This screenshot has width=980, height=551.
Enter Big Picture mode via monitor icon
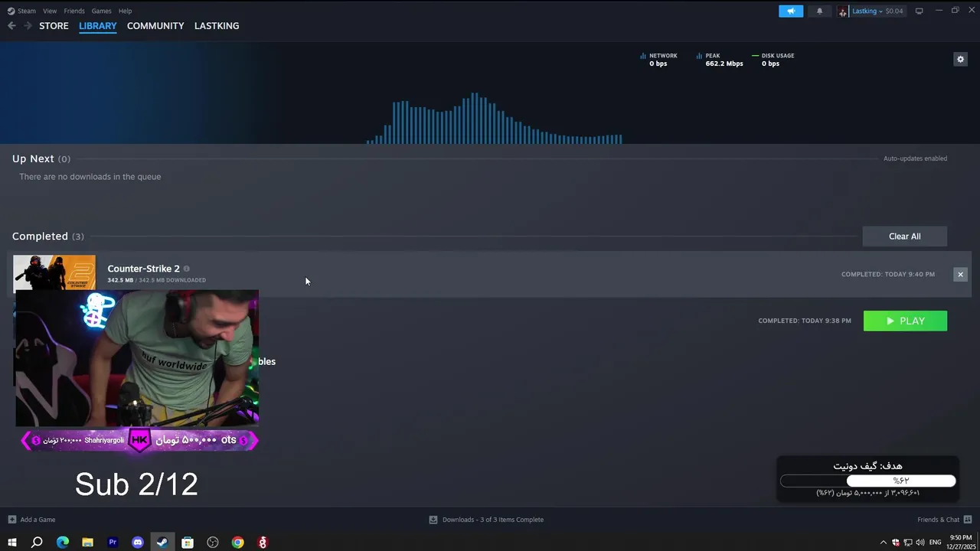tap(919, 11)
